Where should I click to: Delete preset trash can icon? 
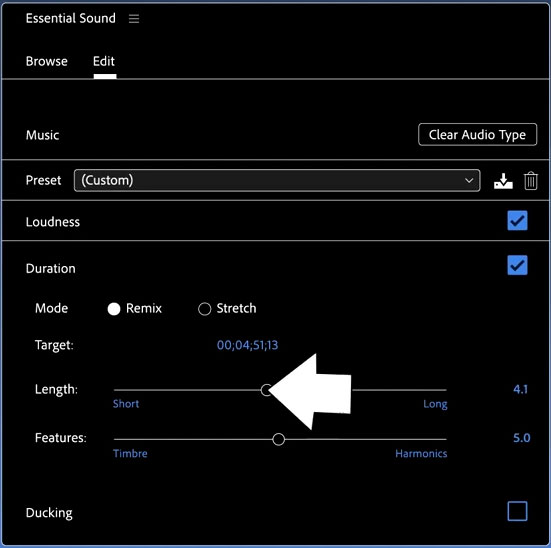click(530, 181)
